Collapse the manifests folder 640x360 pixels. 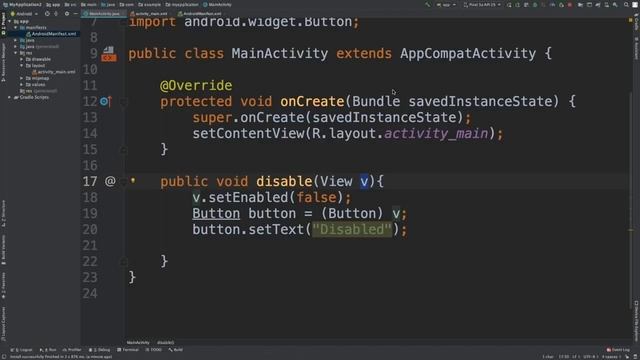(x=16, y=27)
